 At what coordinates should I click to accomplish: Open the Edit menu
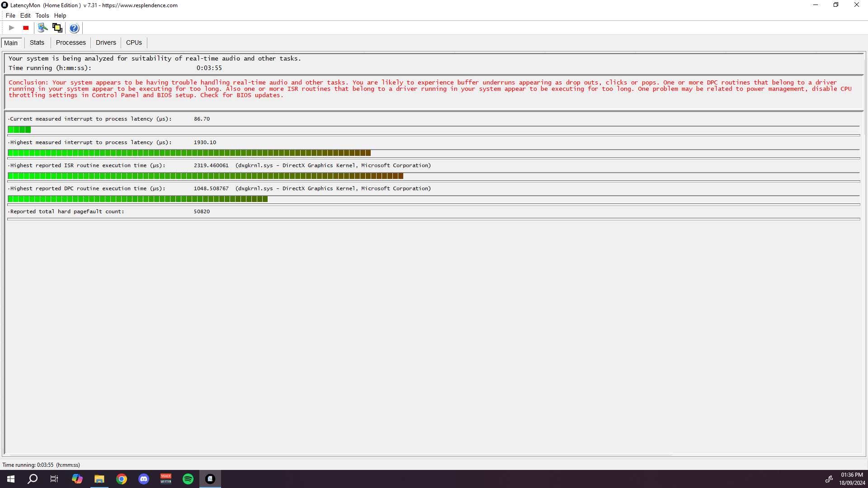pyautogui.click(x=25, y=15)
